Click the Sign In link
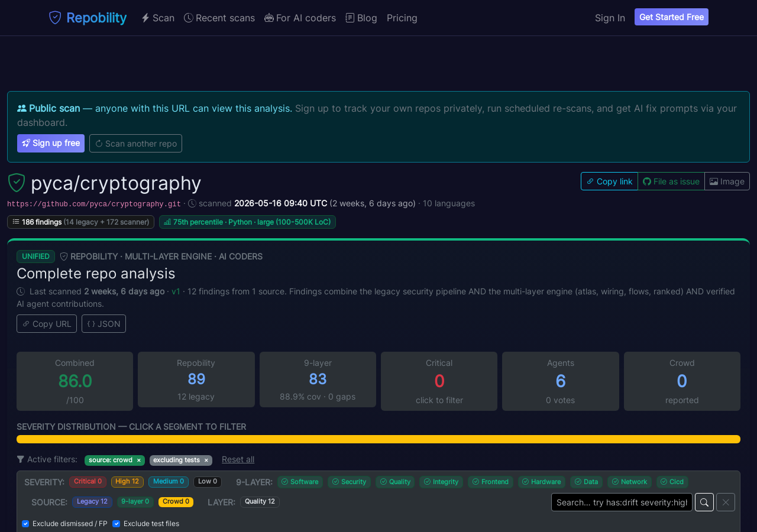The height and width of the screenshot is (532, 757). (610, 18)
